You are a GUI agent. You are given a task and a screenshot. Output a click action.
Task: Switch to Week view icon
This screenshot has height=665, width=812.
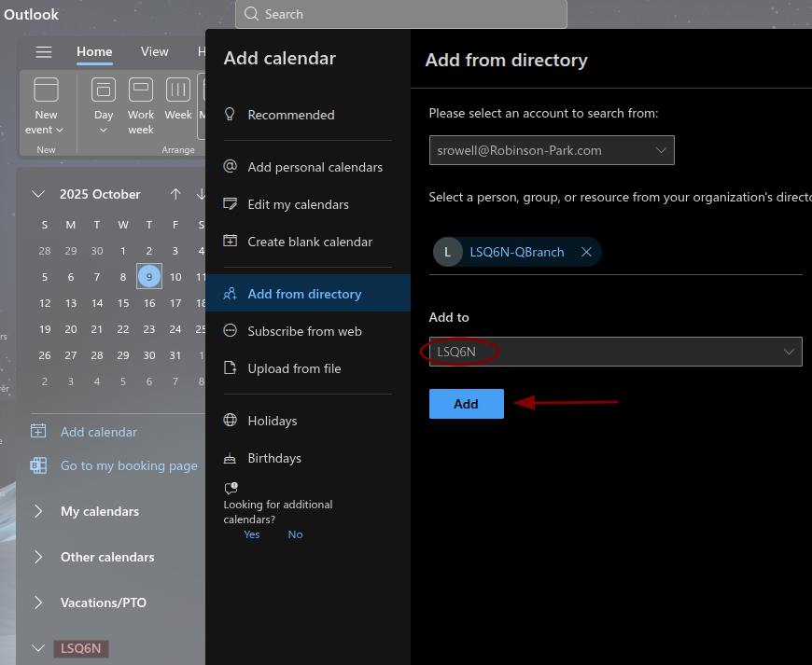[178, 90]
